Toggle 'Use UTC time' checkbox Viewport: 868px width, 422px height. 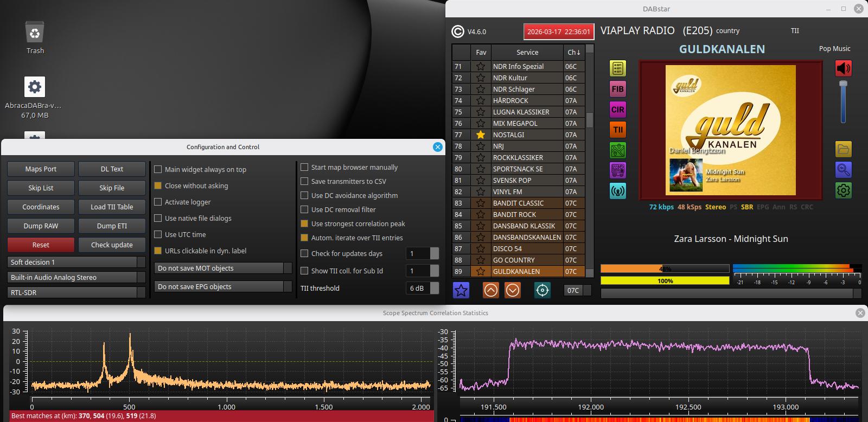click(158, 234)
